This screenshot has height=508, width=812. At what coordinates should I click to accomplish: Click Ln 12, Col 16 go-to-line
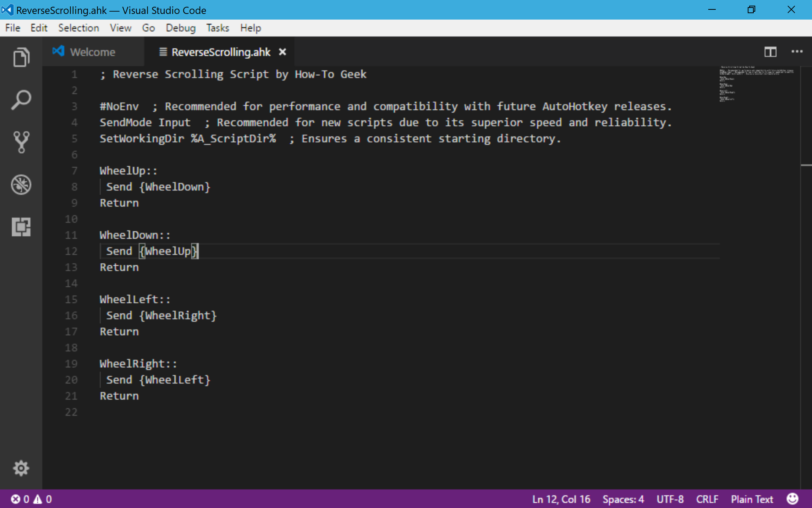coord(561,499)
